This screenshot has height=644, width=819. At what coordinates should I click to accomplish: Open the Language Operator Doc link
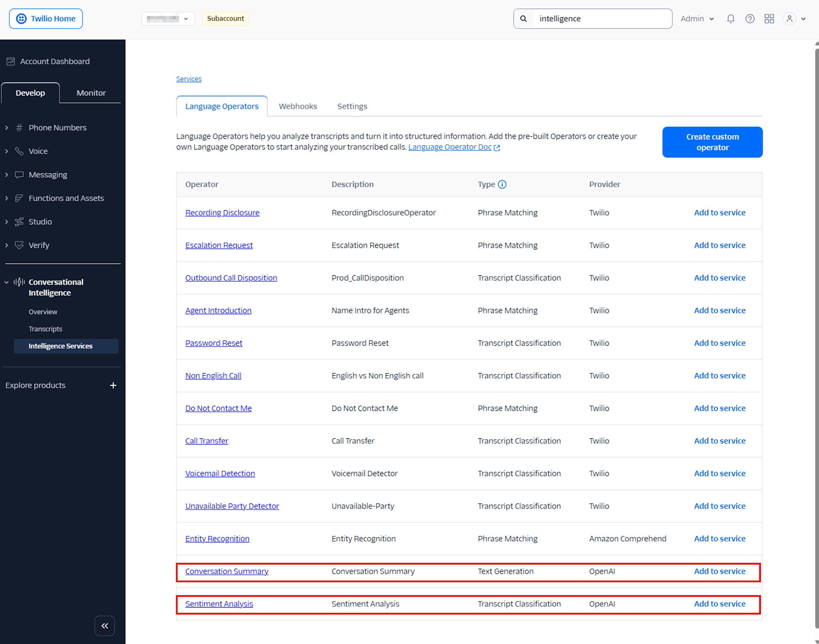coord(450,147)
